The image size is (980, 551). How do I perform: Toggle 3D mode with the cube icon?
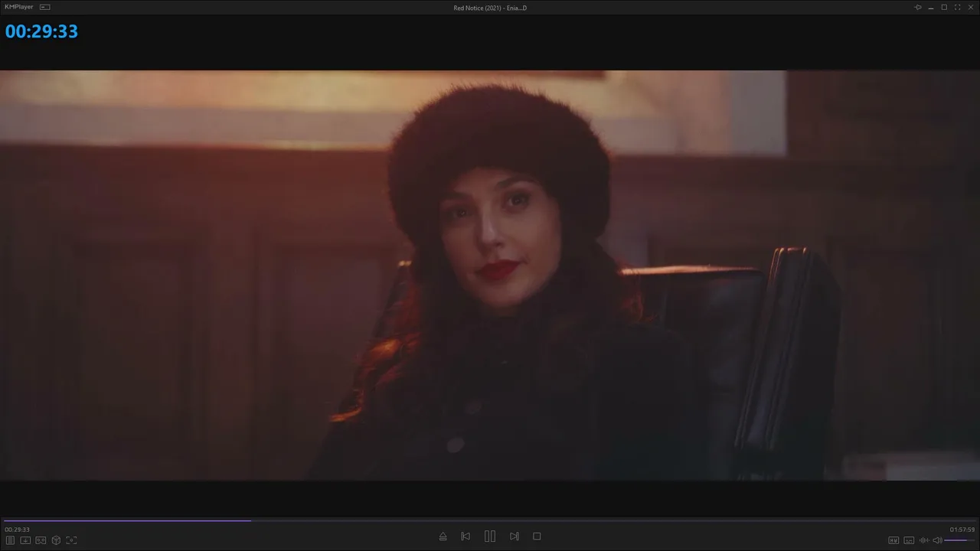56,540
